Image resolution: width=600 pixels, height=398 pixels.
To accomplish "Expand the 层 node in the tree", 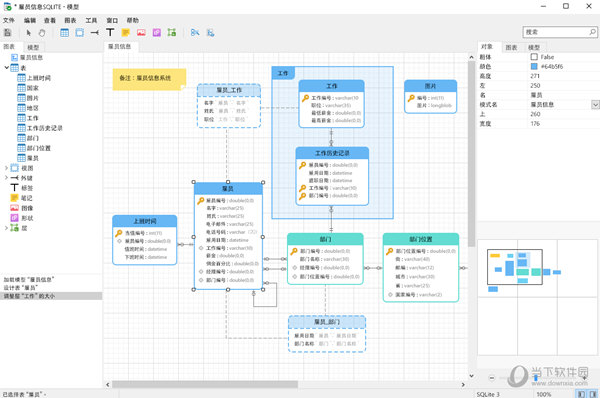I will (x=6, y=228).
